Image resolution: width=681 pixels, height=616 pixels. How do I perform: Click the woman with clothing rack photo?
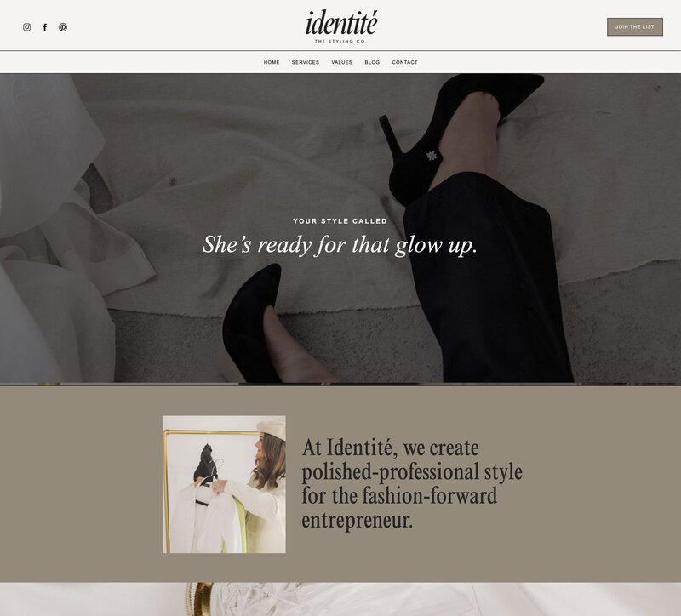(x=224, y=484)
